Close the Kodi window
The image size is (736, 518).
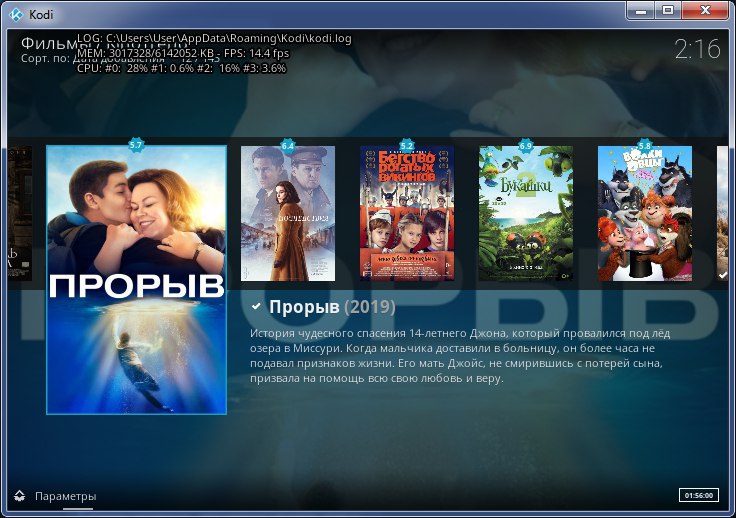[x=705, y=10]
